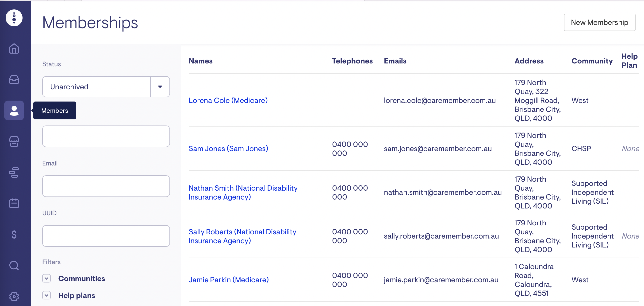Click into the UUID filter field
Viewport: 644px width, 306px height.
(x=106, y=236)
